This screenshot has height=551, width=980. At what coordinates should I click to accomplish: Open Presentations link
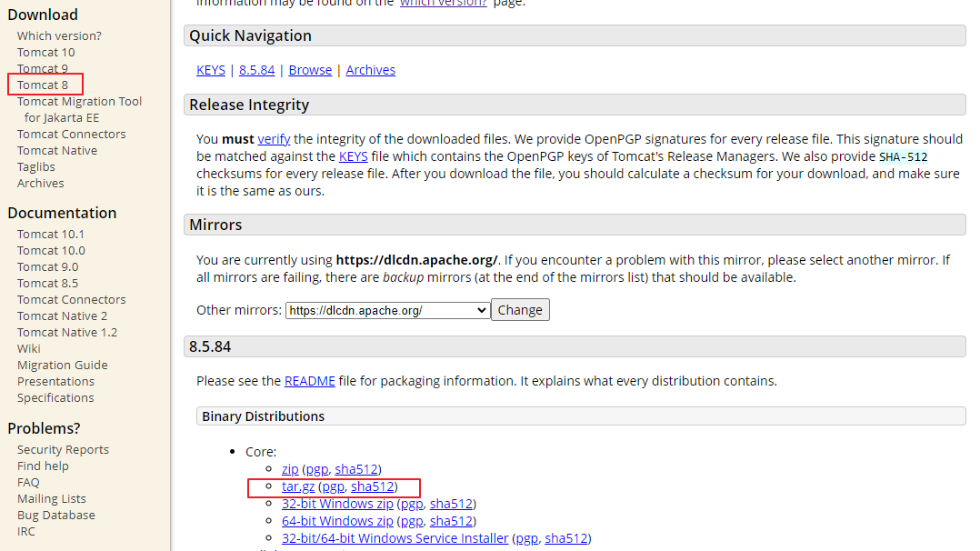click(x=55, y=381)
